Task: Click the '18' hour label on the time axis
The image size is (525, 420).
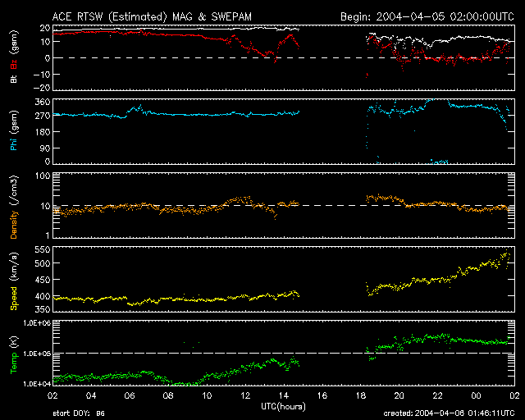Action: pos(361,395)
